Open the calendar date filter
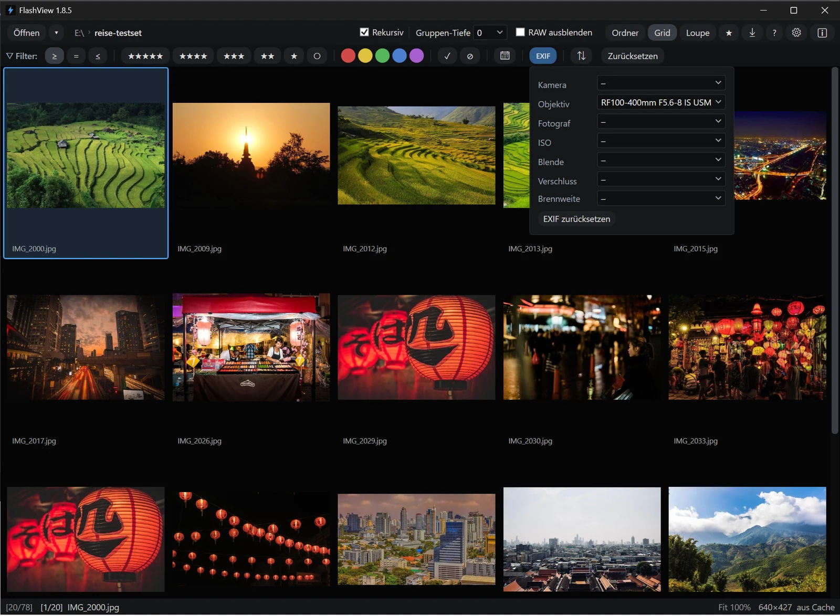This screenshot has width=840, height=616. coord(505,56)
